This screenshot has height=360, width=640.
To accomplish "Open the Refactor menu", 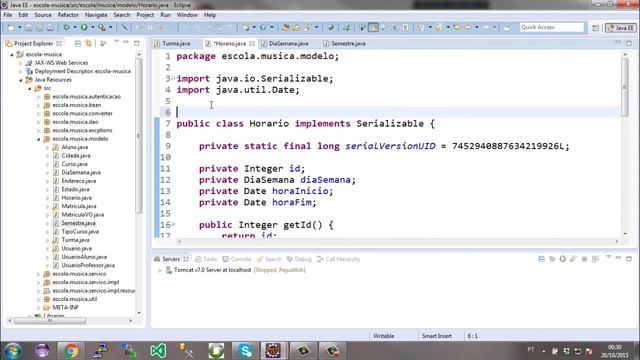I will tap(68, 15).
